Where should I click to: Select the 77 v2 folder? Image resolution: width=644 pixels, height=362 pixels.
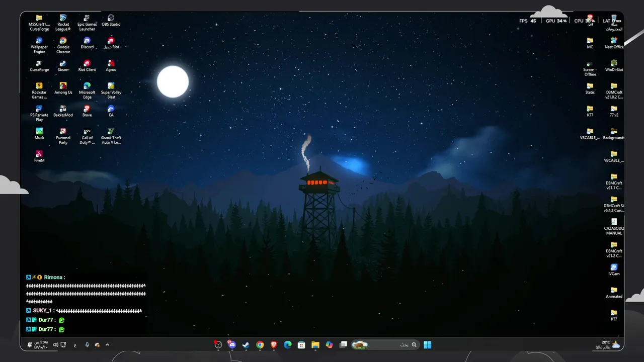click(614, 111)
